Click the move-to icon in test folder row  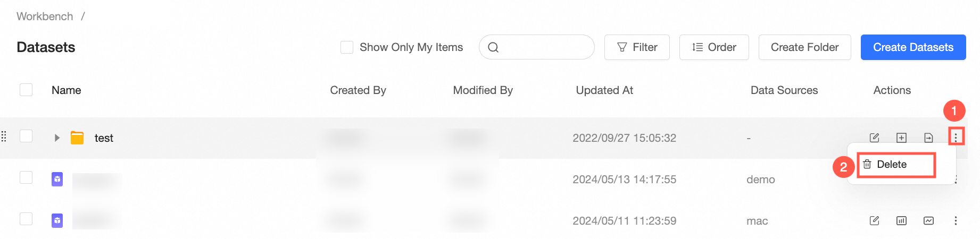[928, 138]
